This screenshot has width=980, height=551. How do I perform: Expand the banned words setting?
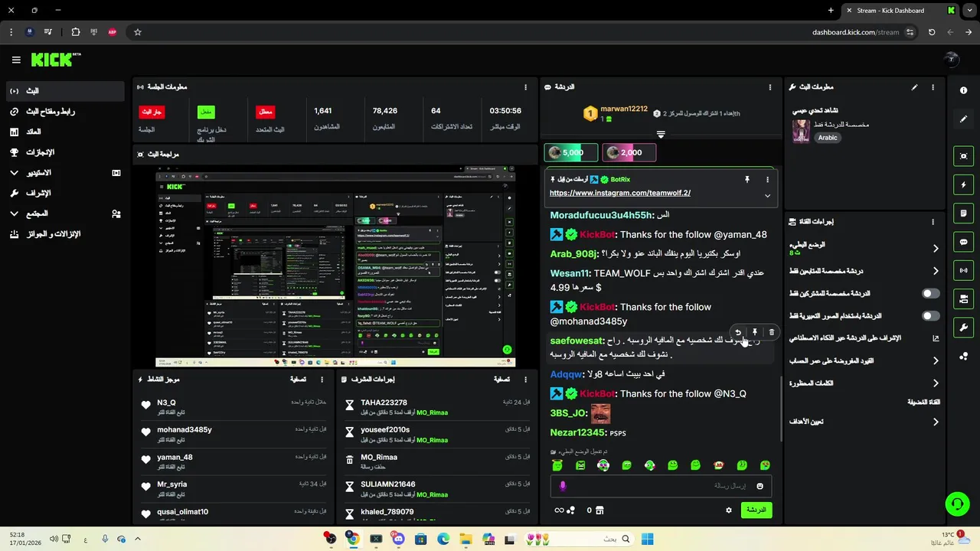click(936, 383)
